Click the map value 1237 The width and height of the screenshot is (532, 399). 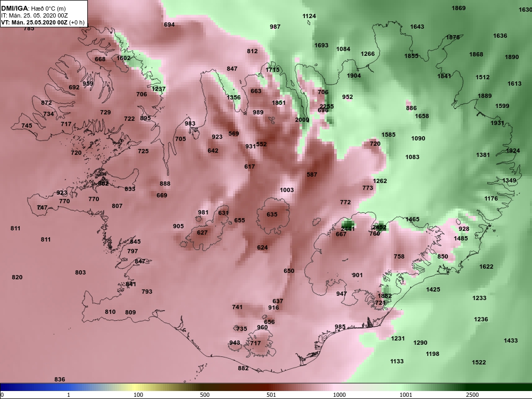pos(159,89)
